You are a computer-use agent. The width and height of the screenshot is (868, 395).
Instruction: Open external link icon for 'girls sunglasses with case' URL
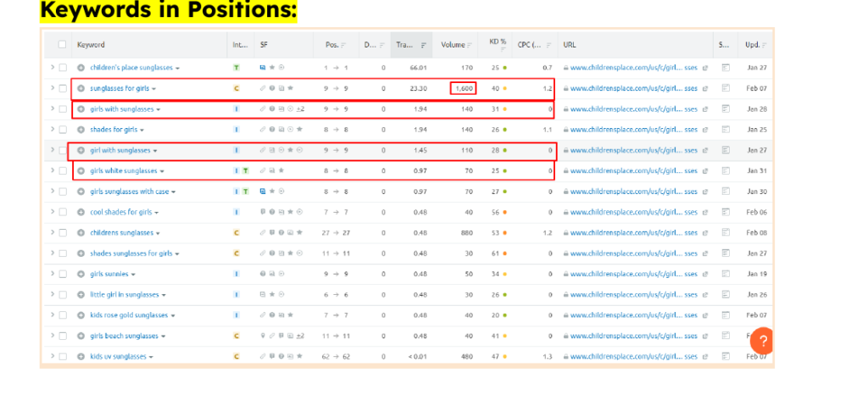704,192
